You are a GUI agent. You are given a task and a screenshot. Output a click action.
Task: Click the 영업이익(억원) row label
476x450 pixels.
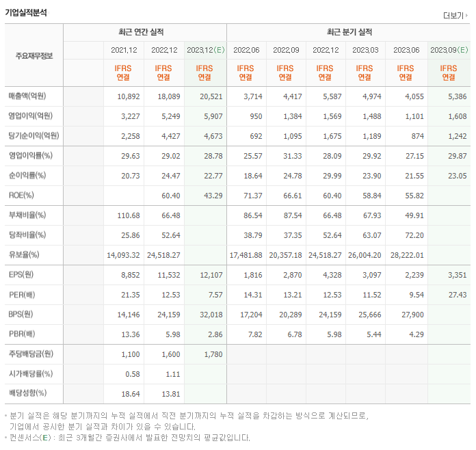pyautogui.click(x=31, y=116)
